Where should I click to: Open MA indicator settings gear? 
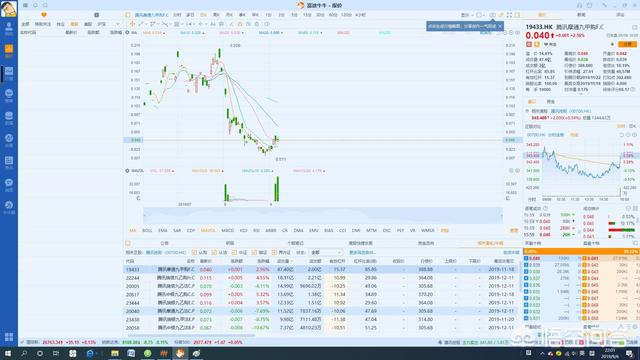click(127, 33)
